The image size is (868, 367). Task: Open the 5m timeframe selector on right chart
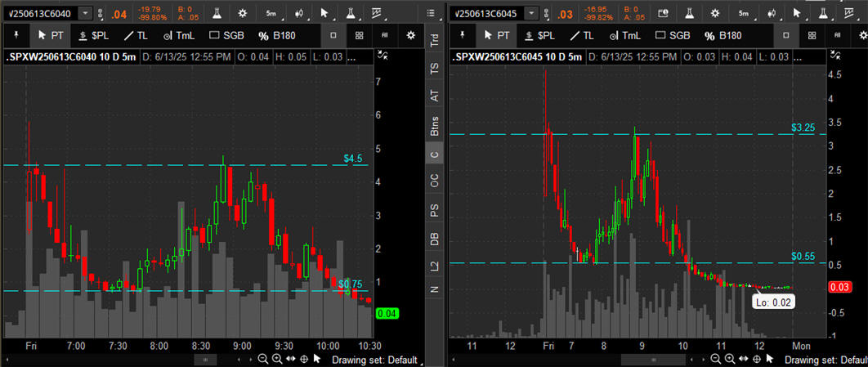[743, 14]
